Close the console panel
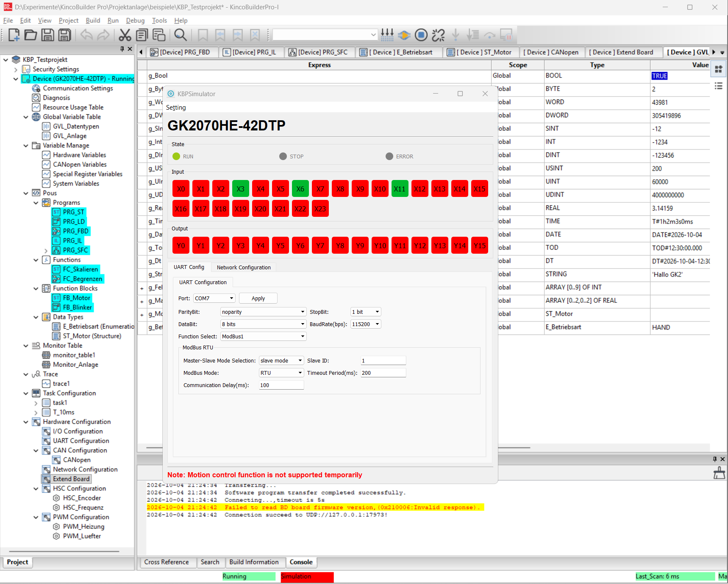The height and width of the screenshot is (584, 728). pyautogui.click(x=722, y=459)
